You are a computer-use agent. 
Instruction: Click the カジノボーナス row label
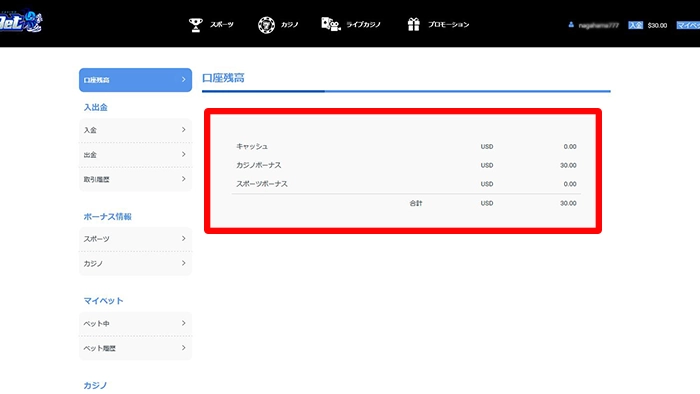258,165
